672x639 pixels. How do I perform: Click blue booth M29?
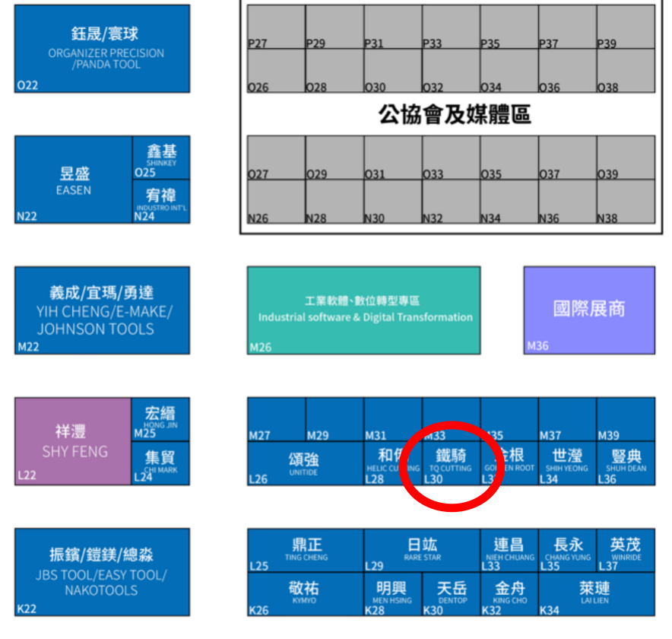point(334,419)
